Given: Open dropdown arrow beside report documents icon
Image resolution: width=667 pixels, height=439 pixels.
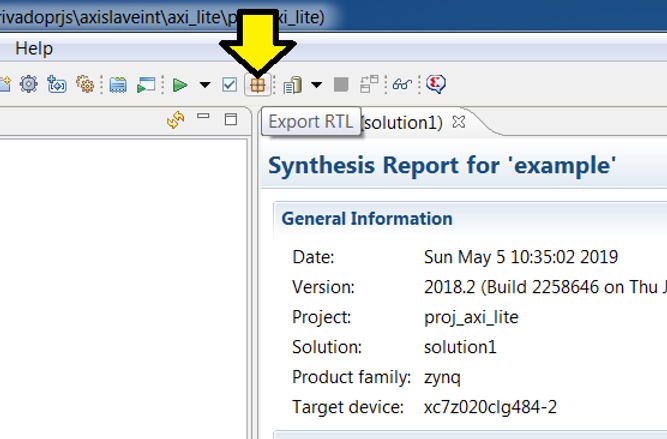Looking at the screenshot, I should 316,85.
